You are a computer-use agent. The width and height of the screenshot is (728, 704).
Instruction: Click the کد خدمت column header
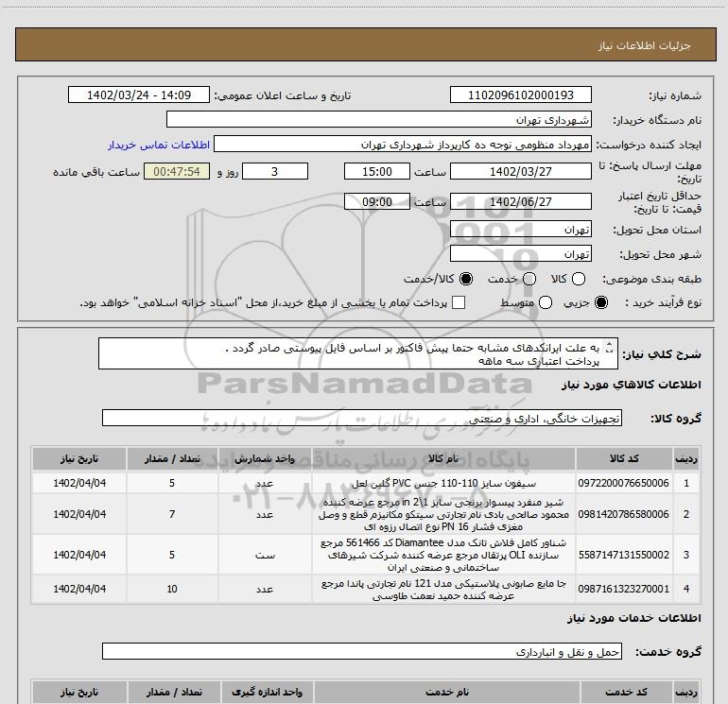[625, 692]
